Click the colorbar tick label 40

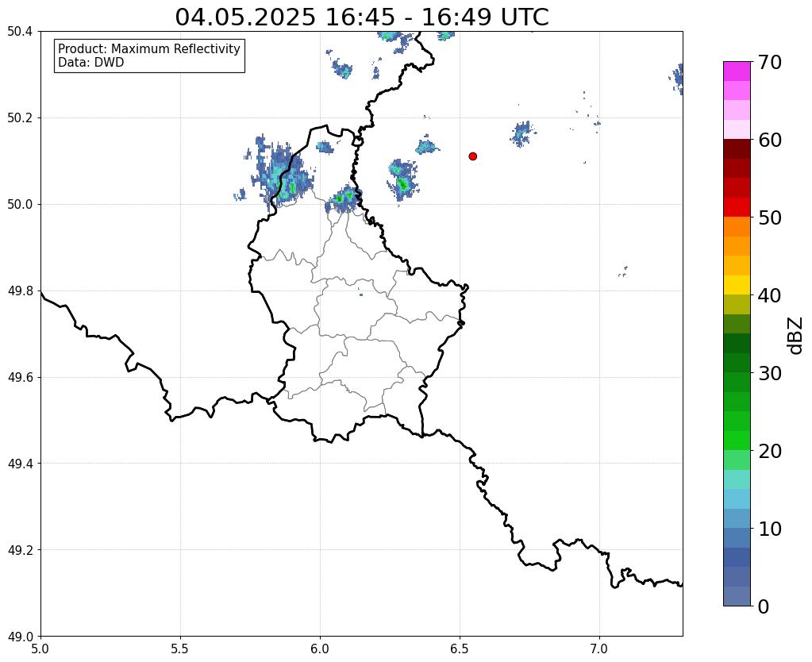pyautogui.click(x=770, y=295)
